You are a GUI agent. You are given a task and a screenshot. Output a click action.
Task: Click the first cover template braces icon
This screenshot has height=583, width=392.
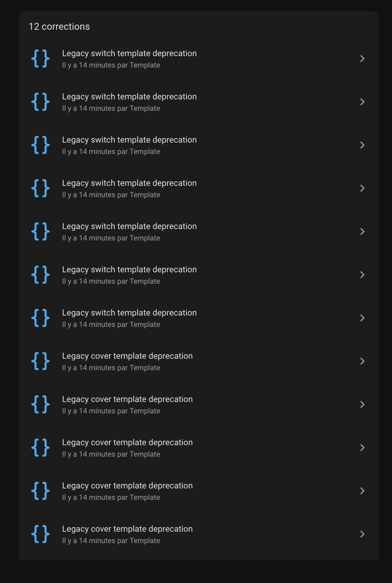[41, 361]
